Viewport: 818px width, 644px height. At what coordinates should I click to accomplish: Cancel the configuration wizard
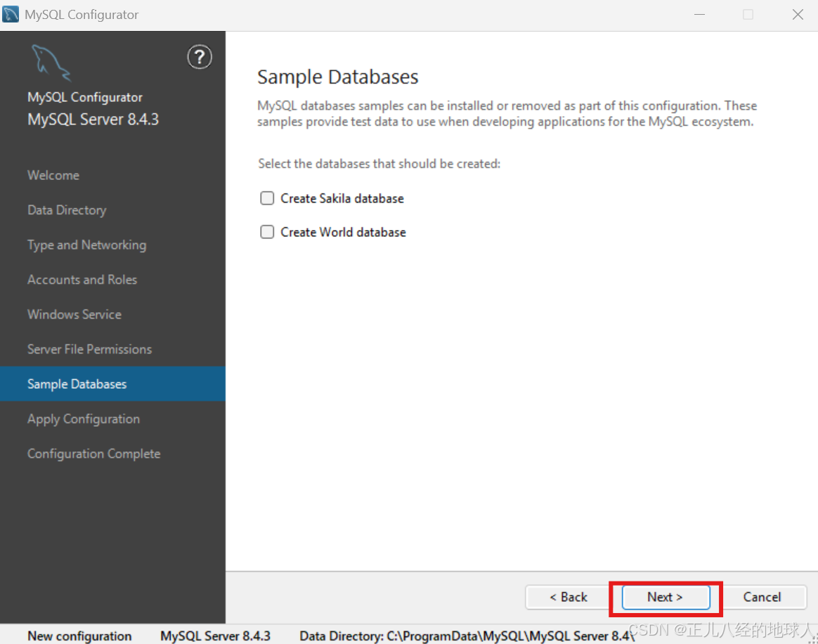point(762,597)
